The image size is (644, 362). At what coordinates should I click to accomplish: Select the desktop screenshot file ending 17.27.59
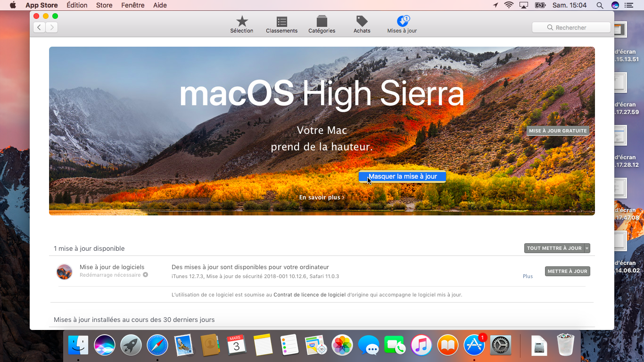(x=627, y=94)
